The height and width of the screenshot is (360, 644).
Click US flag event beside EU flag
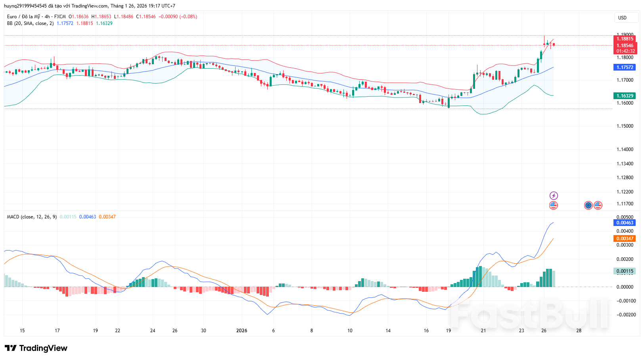(x=598, y=205)
